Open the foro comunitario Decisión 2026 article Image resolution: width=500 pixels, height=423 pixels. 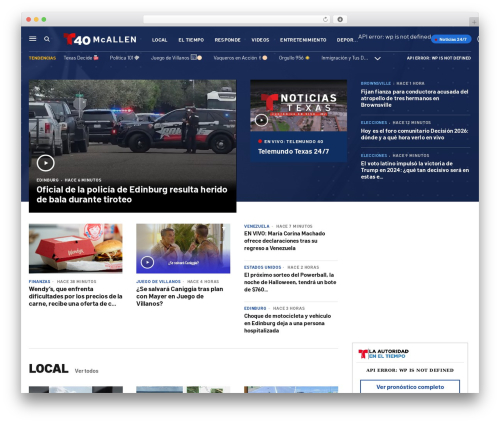[414, 134]
